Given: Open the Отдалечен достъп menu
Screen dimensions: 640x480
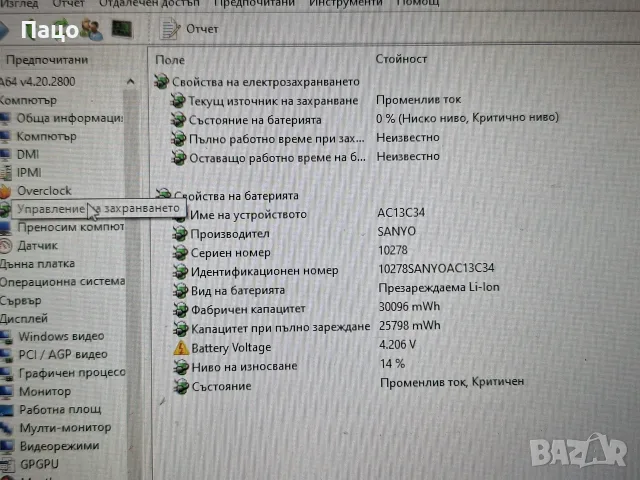Looking at the screenshot, I should click(x=149, y=3).
